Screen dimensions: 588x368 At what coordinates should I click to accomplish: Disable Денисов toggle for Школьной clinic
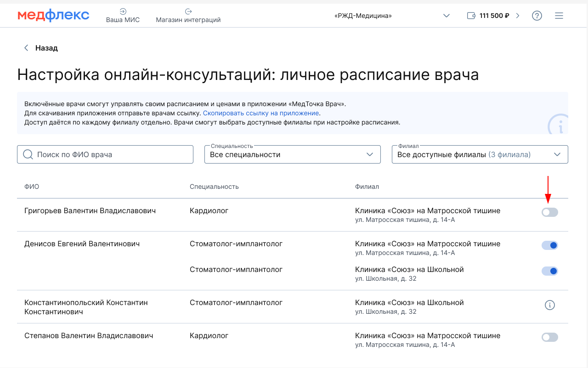550,271
